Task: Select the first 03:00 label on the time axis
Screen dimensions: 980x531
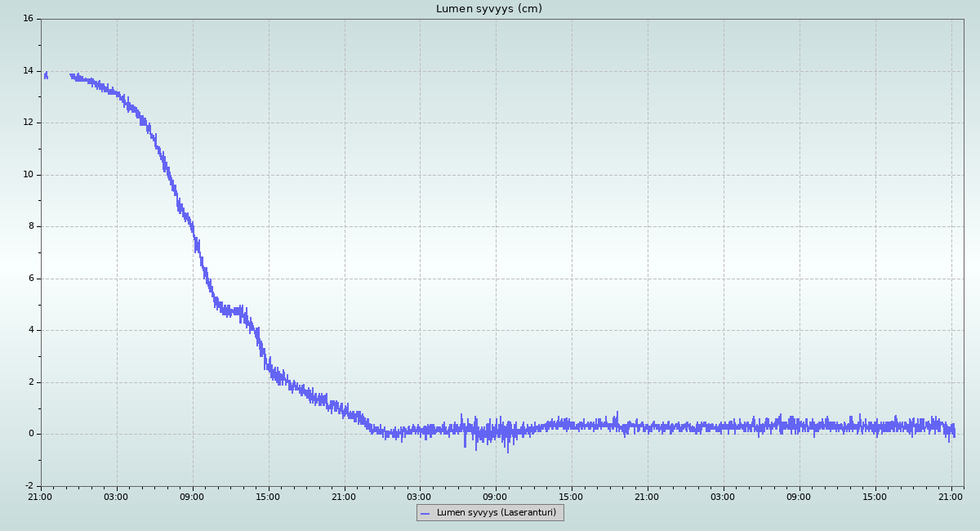Action: pyautogui.click(x=116, y=497)
